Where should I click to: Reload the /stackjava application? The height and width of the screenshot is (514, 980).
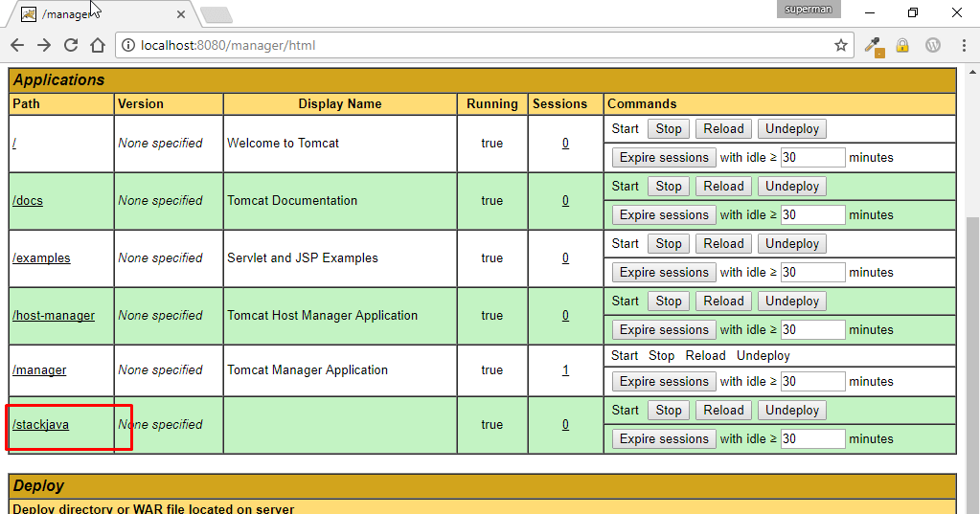click(723, 411)
